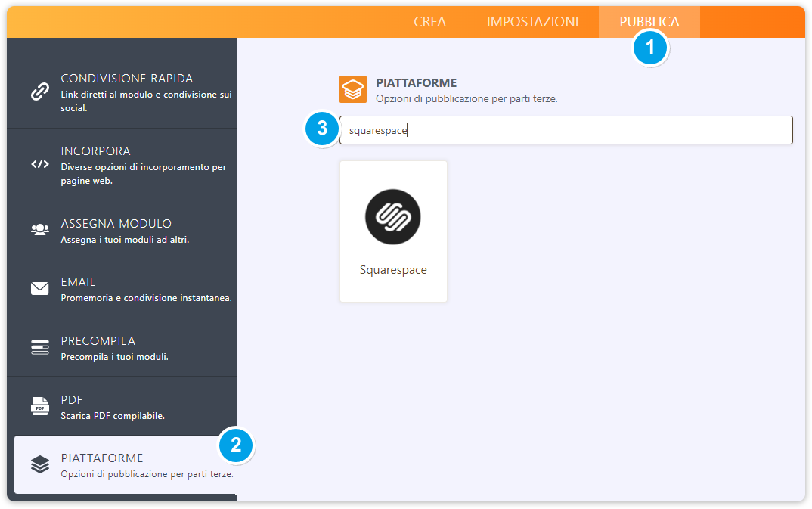Open ASSEGNA MODULO menu item
Image resolution: width=812 pixels, height=509 pixels.
(x=122, y=230)
